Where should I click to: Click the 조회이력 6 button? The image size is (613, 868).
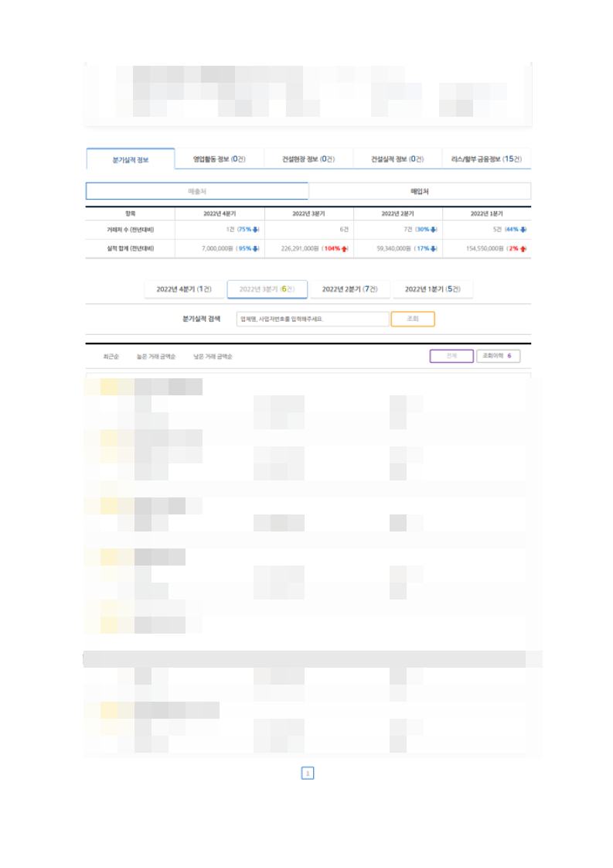[x=498, y=356]
